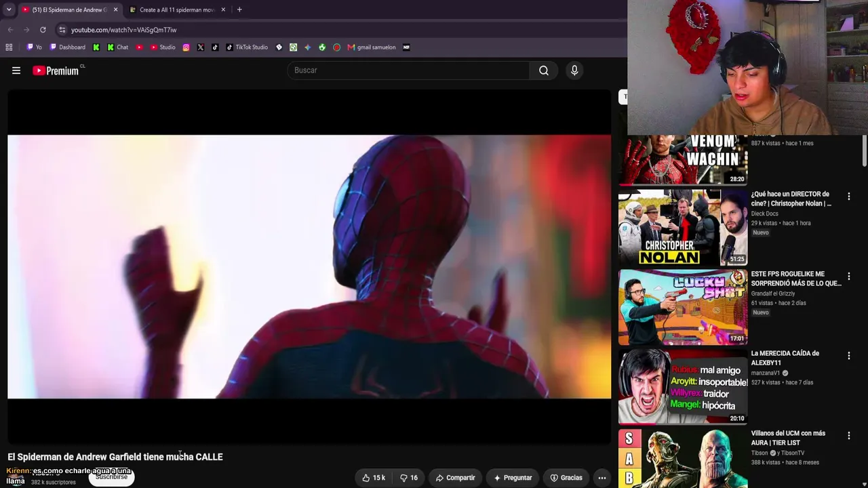Click video title 'El Spiderman de Andrew Garfield'
The image size is (868, 488).
pos(115,457)
